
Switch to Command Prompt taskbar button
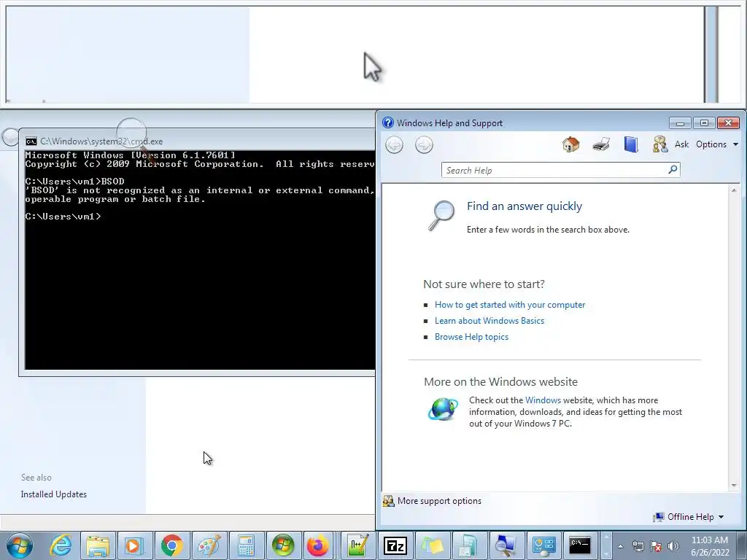coord(580,545)
